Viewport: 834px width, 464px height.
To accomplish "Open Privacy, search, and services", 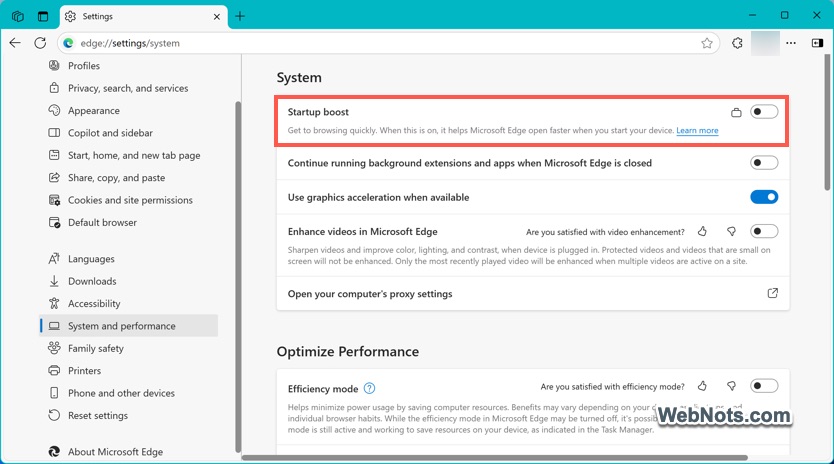I will 128,88.
